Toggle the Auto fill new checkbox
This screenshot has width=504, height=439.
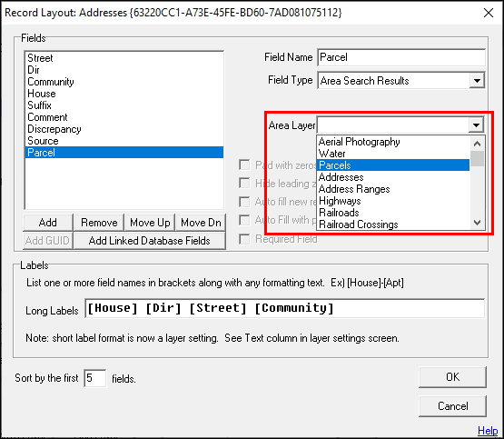244,202
